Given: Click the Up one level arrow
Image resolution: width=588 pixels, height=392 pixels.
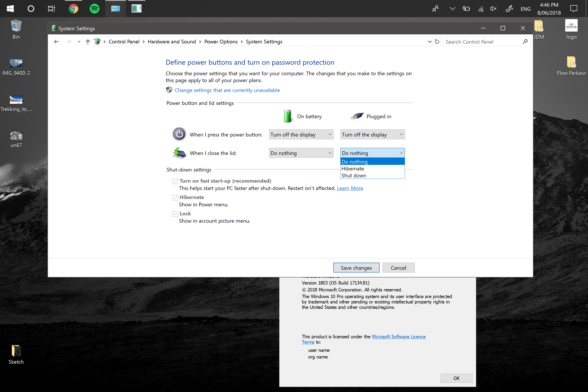Looking at the screenshot, I should (x=87, y=42).
